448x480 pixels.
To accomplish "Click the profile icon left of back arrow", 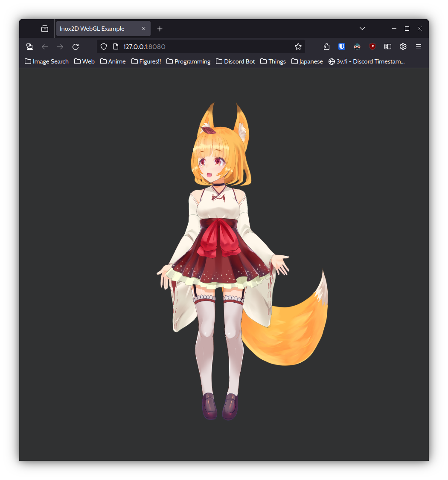I will (29, 46).
